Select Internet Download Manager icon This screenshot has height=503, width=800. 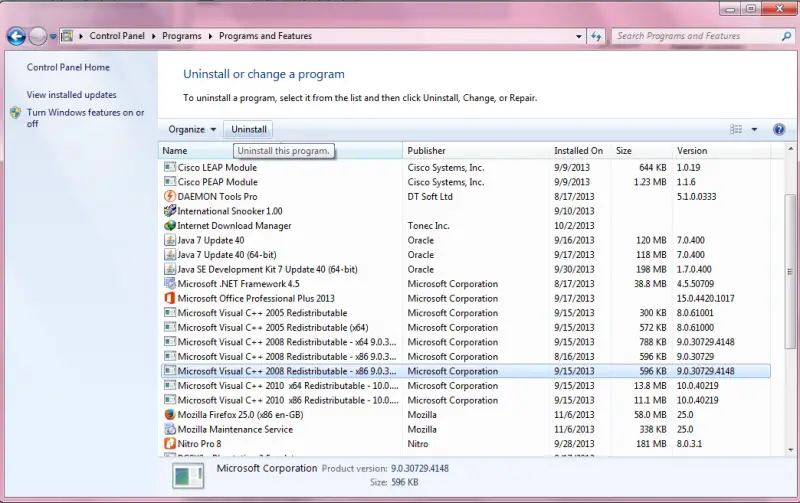pos(169,225)
